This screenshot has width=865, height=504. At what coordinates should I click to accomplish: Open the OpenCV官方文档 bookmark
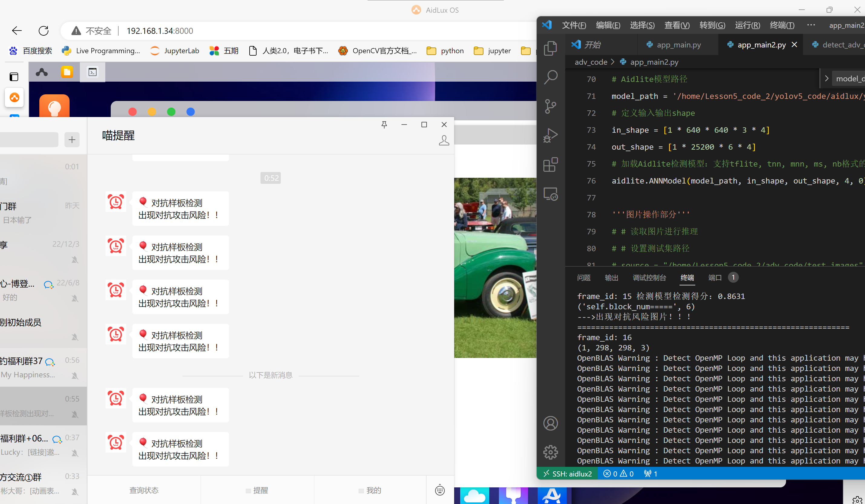pyautogui.click(x=377, y=51)
